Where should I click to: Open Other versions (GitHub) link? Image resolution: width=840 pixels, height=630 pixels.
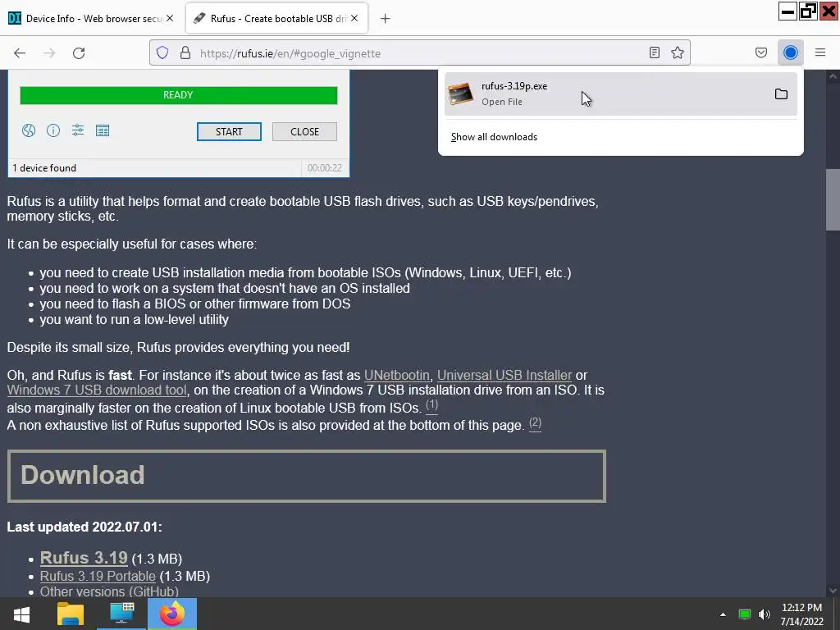(109, 591)
